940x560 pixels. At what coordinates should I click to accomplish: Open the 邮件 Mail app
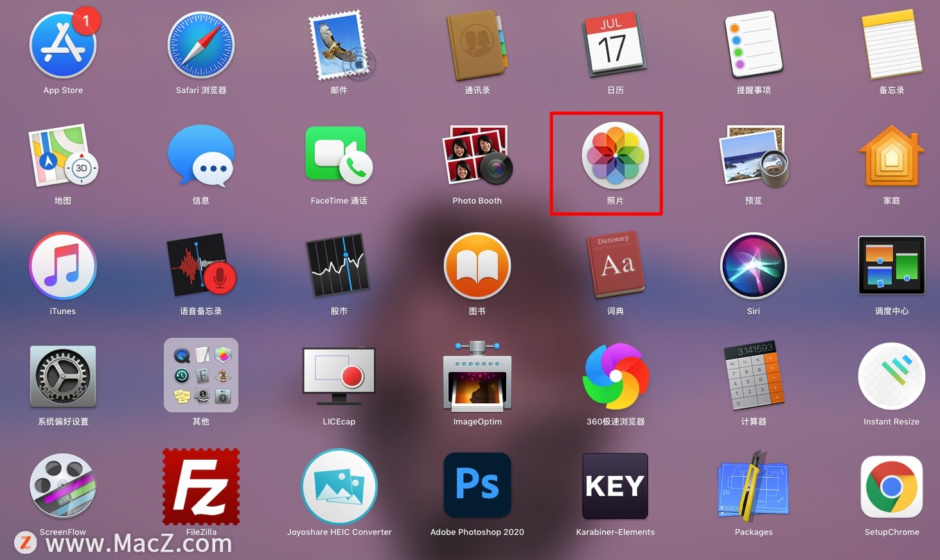(x=339, y=46)
